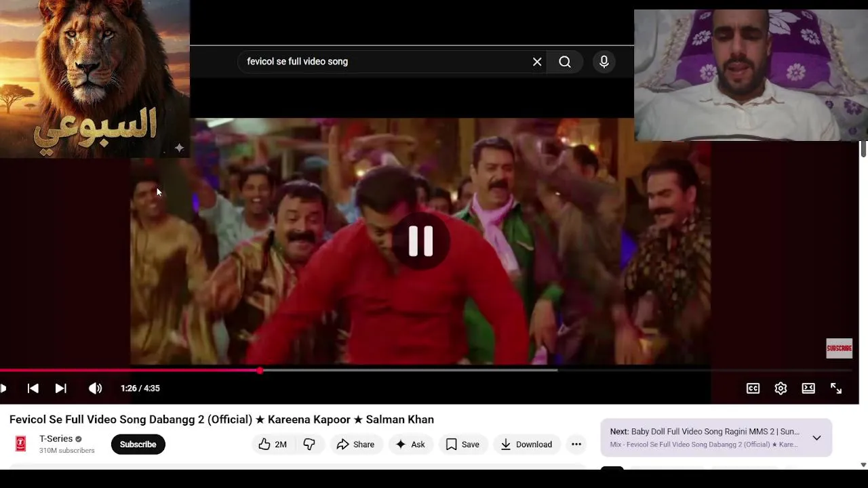The image size is (868, 488).
Task: Open the T-Series channel name link
Action: tap(56, 439)
